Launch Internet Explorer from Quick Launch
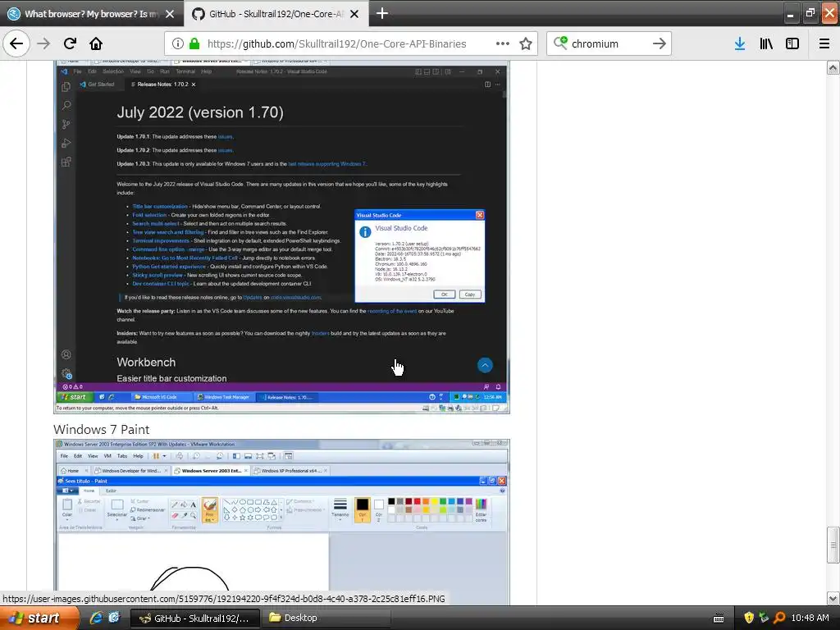Screen dimensions: 840x630 tap(96, 618)
